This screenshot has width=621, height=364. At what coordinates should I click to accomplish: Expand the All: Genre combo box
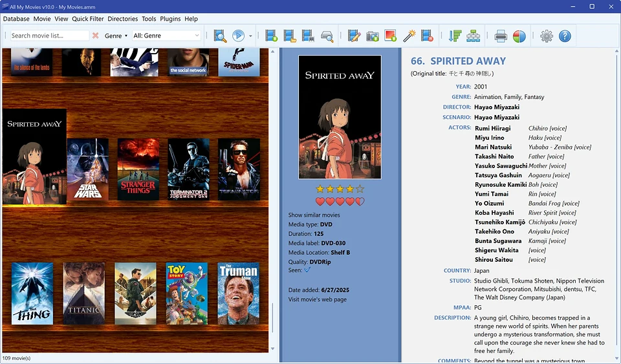pyautogui.click(x=166, y=36)
